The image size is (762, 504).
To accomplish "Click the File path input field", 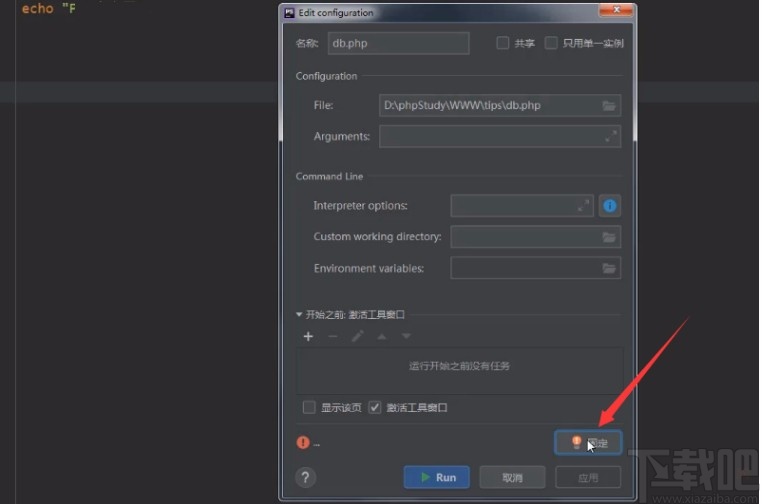I will coord(500,105).
